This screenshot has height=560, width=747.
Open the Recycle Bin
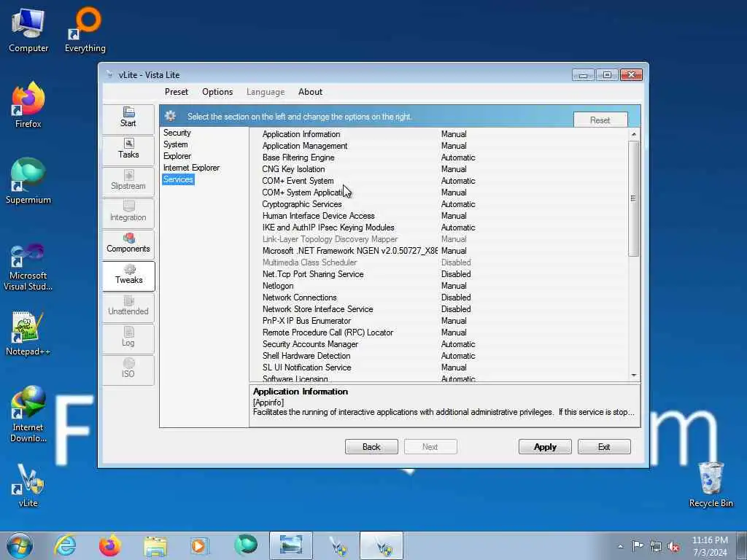(711, 485)
